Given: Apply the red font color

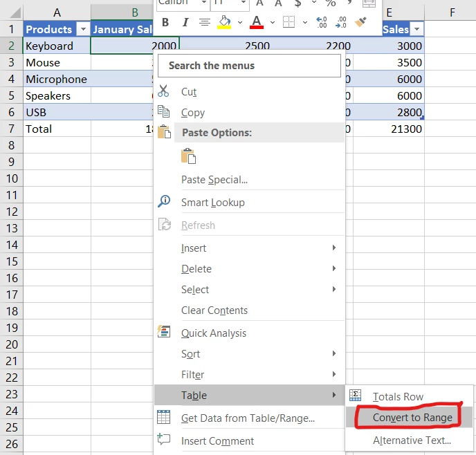Looking at the screenshot, I should (257, 23).
